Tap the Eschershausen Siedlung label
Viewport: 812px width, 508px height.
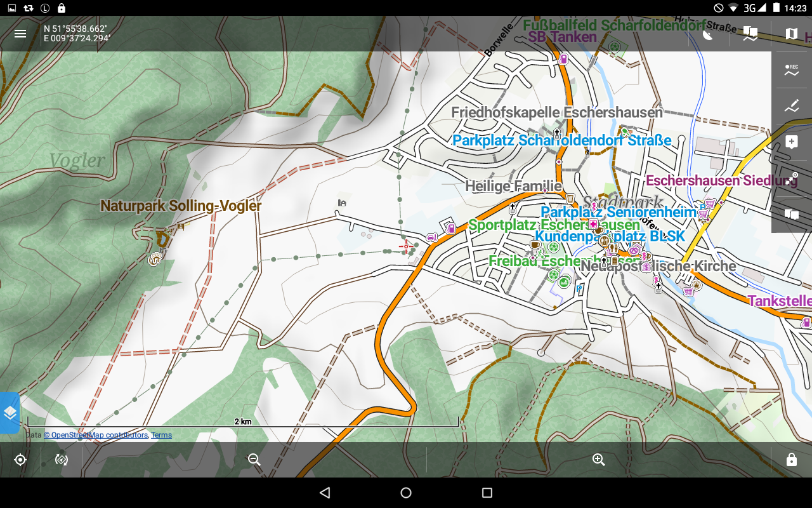[x=721, y=180]
